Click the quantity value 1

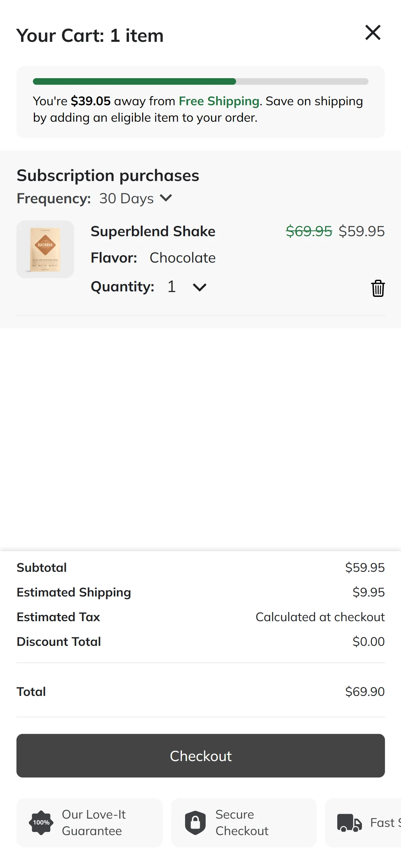click(172, 287)
